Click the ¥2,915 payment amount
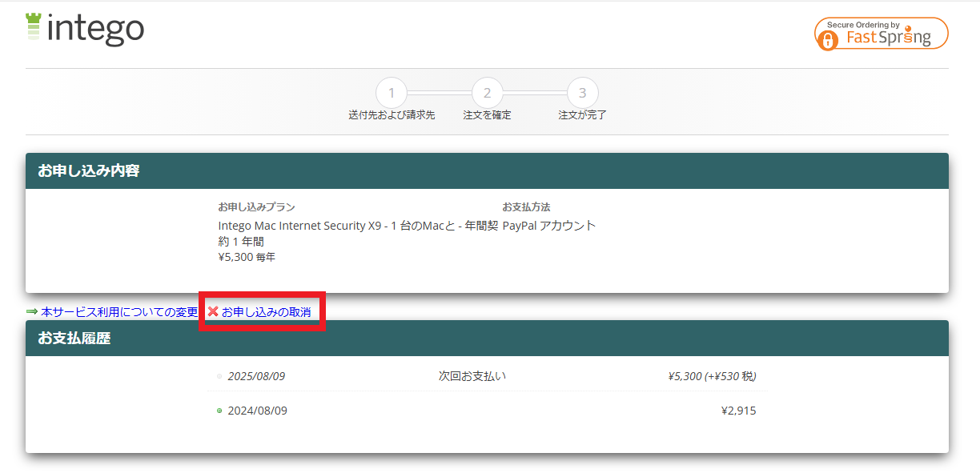Screen dimensions: 980x473 (738, 411)
